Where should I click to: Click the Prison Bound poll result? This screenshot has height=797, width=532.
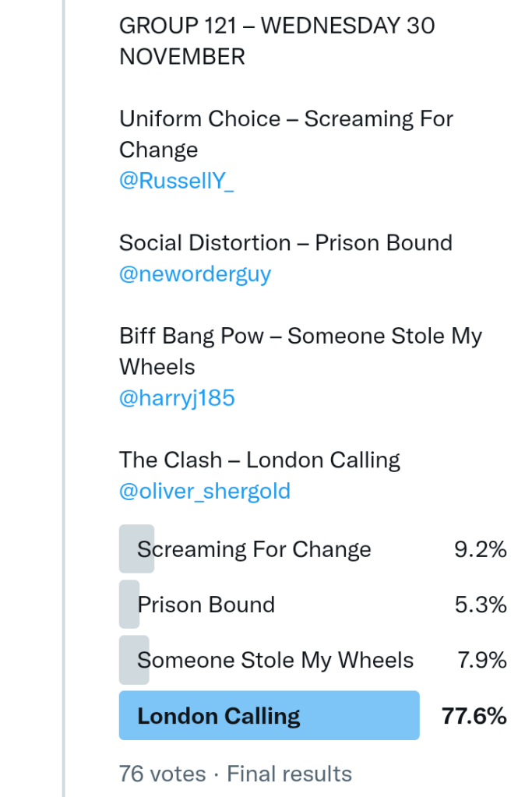[x=206, y=605]
